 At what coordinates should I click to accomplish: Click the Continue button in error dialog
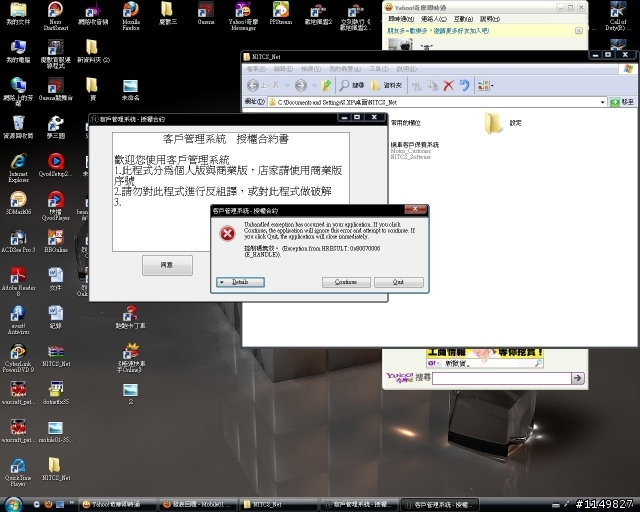coord(346,282)
